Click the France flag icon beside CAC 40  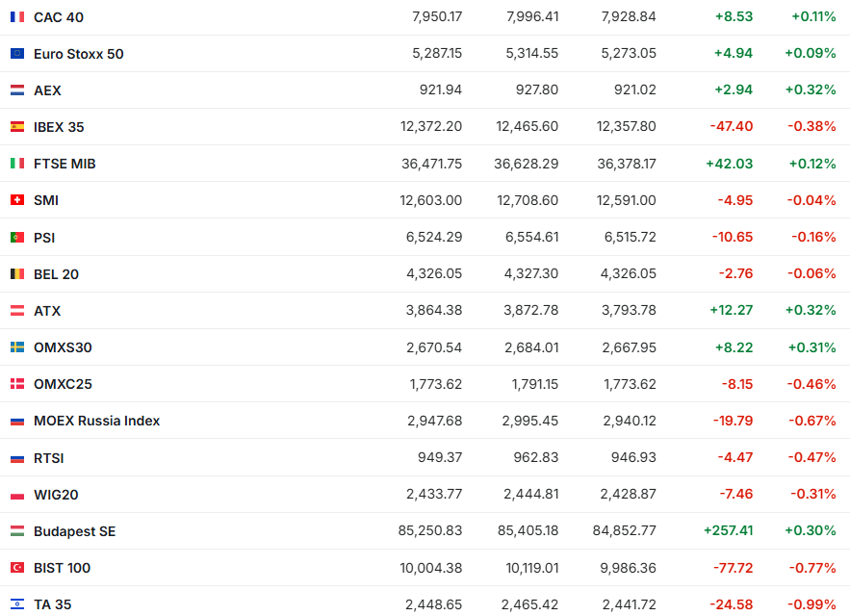17,17
